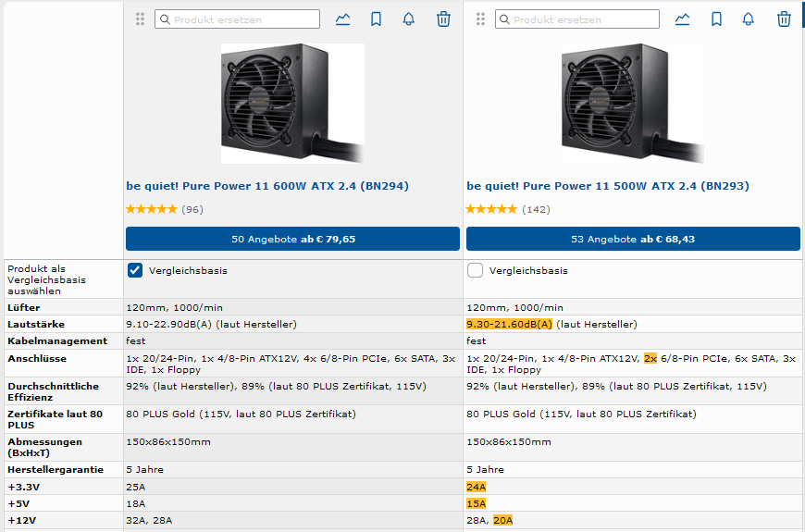Click '9.10-22.90dB(A) (laut Hersteller)' value

coord(212,324)
